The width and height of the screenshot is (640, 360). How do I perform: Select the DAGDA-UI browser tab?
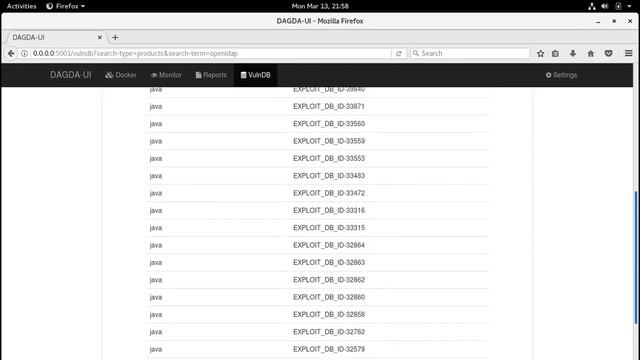[x=56, y=38]
